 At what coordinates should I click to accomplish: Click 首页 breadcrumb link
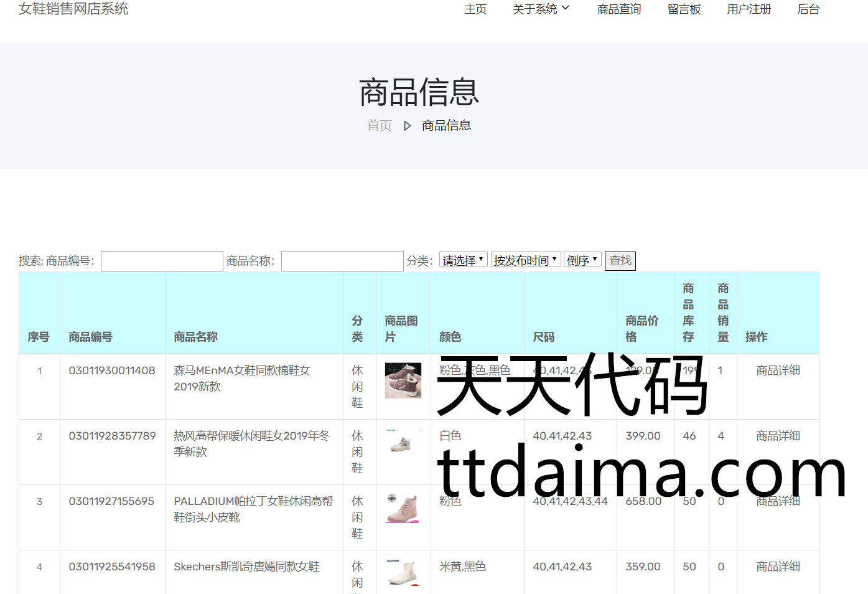380,126
